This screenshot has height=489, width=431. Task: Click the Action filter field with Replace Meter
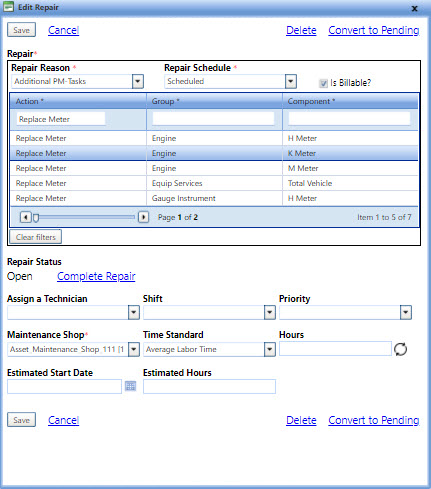pos(61,119)
